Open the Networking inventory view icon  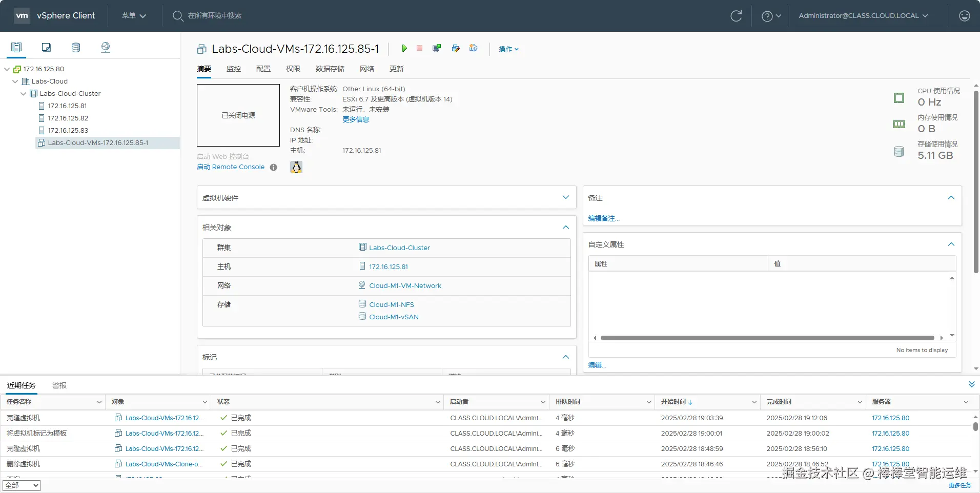106,48
